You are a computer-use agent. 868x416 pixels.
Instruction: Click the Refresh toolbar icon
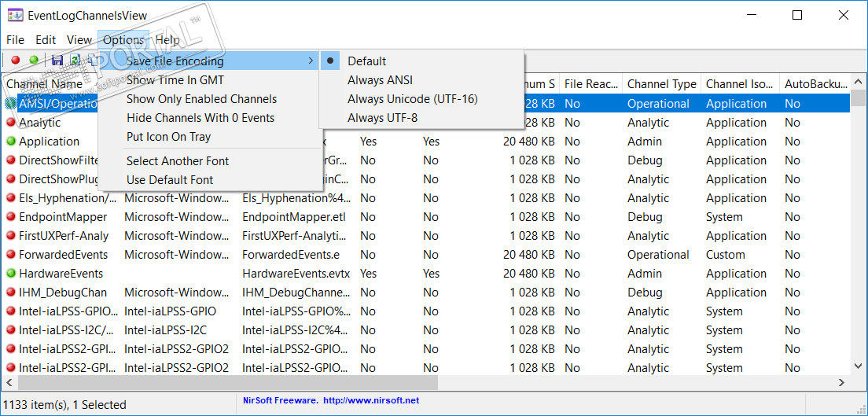[x=75, y=60]
